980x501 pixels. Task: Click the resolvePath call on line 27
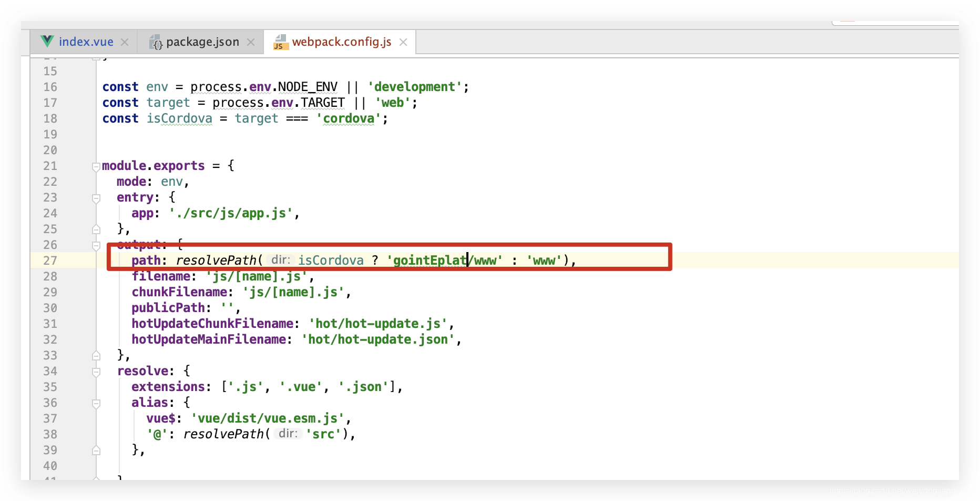click(216, 260)
